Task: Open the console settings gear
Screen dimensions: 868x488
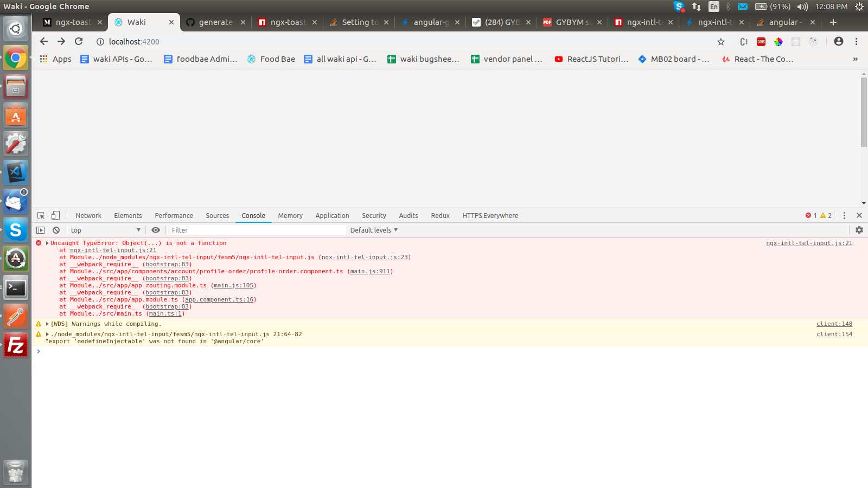Action: pyautogui.click(x=859, y=230)
